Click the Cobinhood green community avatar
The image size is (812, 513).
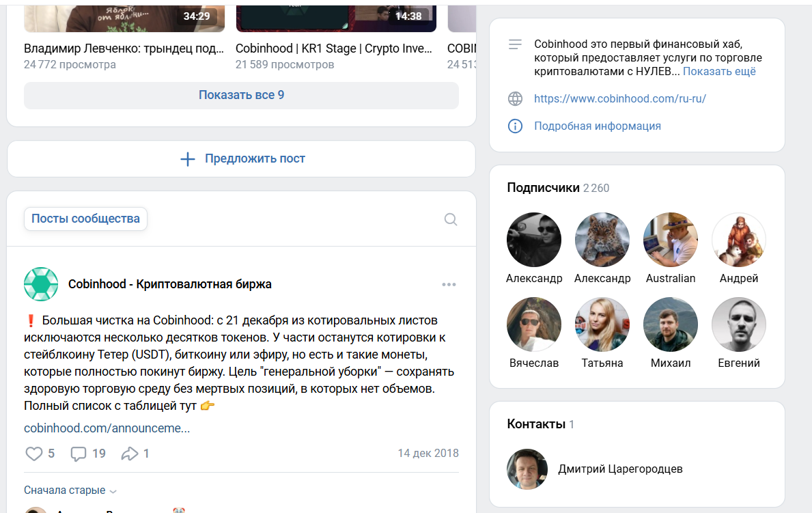[41, 284]
